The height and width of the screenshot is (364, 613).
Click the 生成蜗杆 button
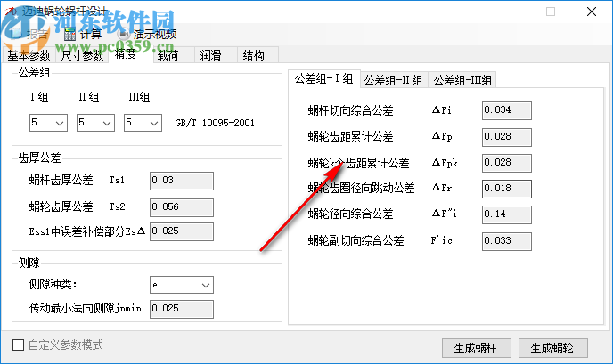click(476, 348)
